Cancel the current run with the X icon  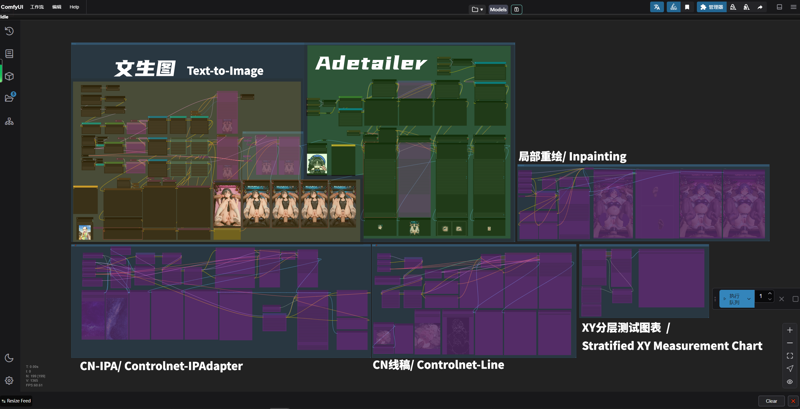(x=782, y=299)
